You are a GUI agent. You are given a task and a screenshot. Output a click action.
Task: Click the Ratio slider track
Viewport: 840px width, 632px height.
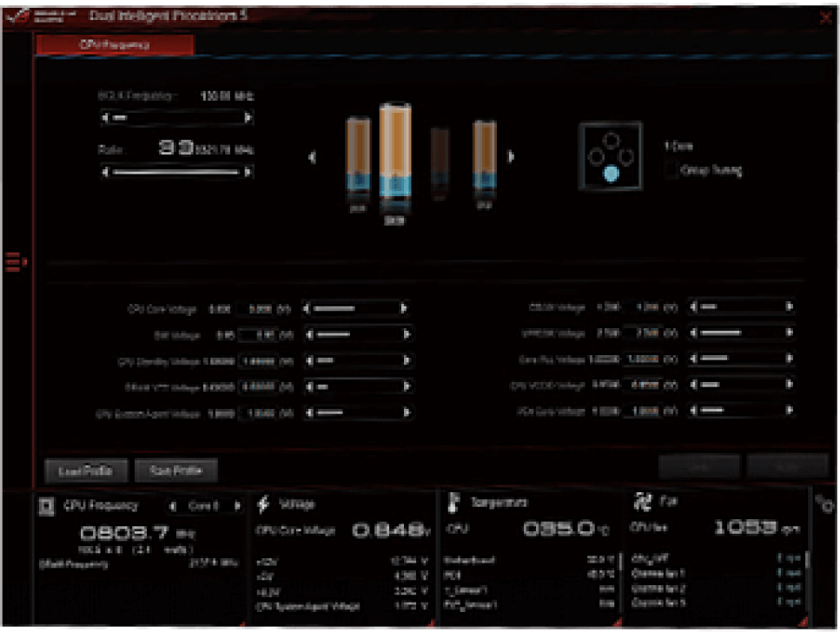(176, 172)
